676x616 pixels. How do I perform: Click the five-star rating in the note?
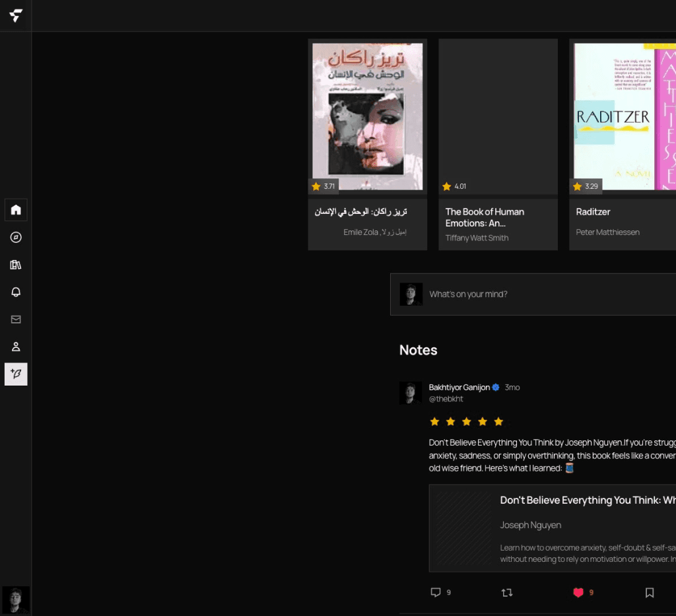467,422
